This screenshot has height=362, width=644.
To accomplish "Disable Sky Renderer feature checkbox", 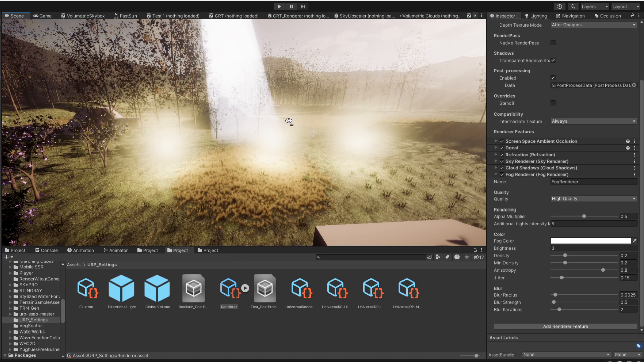I will click(502, 161).
